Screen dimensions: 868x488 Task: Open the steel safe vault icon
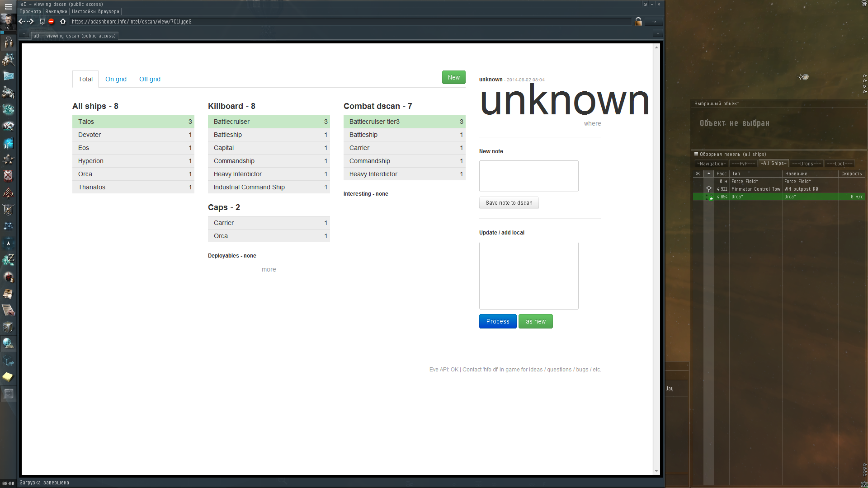[x=8, y=327]
